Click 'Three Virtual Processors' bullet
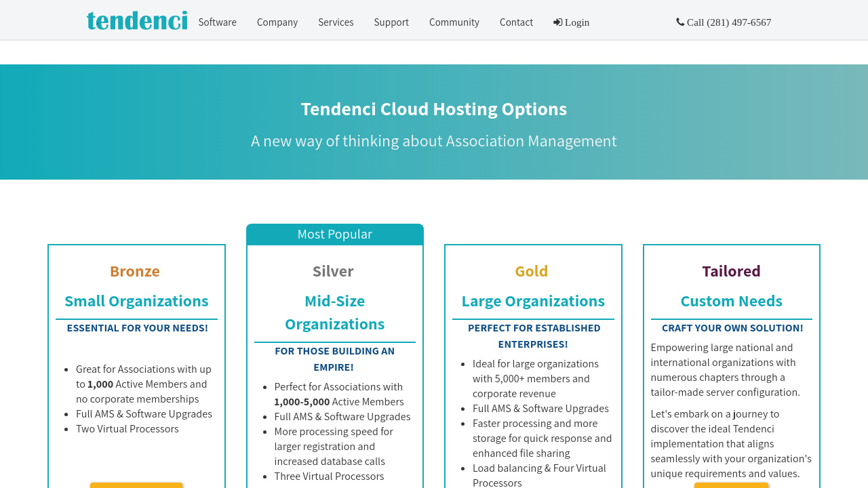Screen dimensions: 868x488 click(x=329, y=476)
